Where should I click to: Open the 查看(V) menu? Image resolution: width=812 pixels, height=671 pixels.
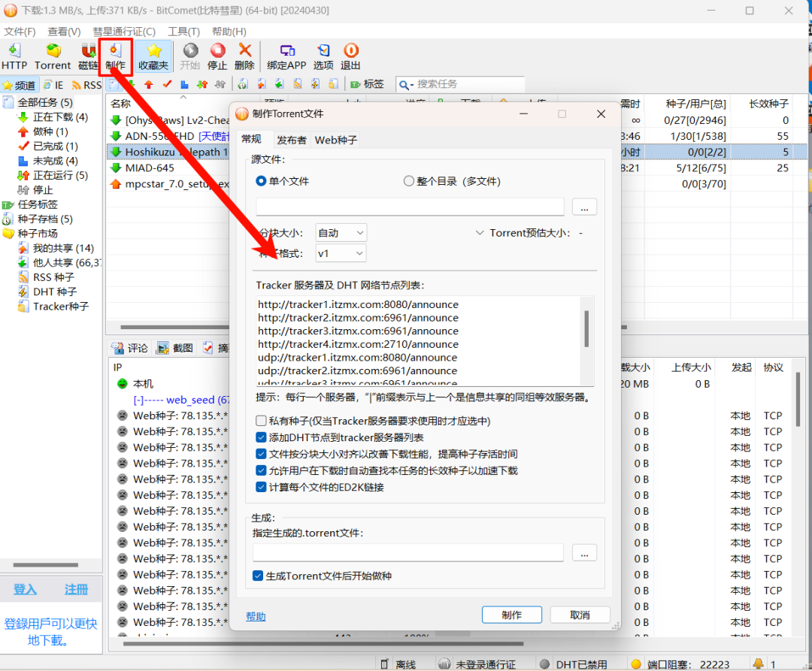click(x=64, y=32)
